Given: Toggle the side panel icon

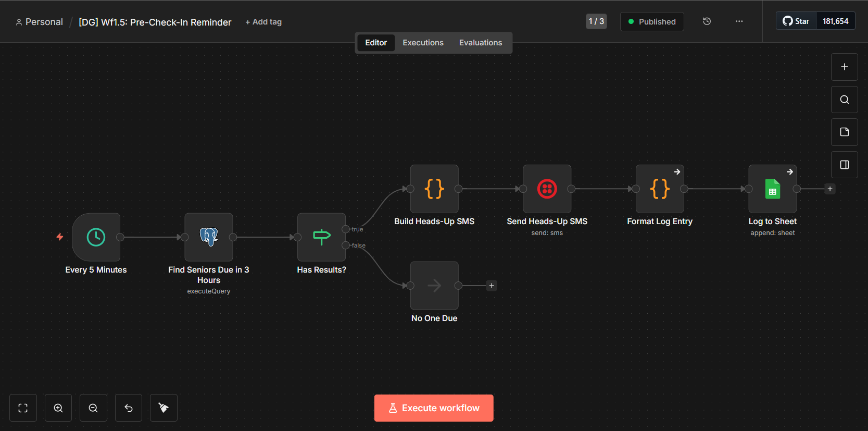Looking at the screenshot, I should point(845,165).
